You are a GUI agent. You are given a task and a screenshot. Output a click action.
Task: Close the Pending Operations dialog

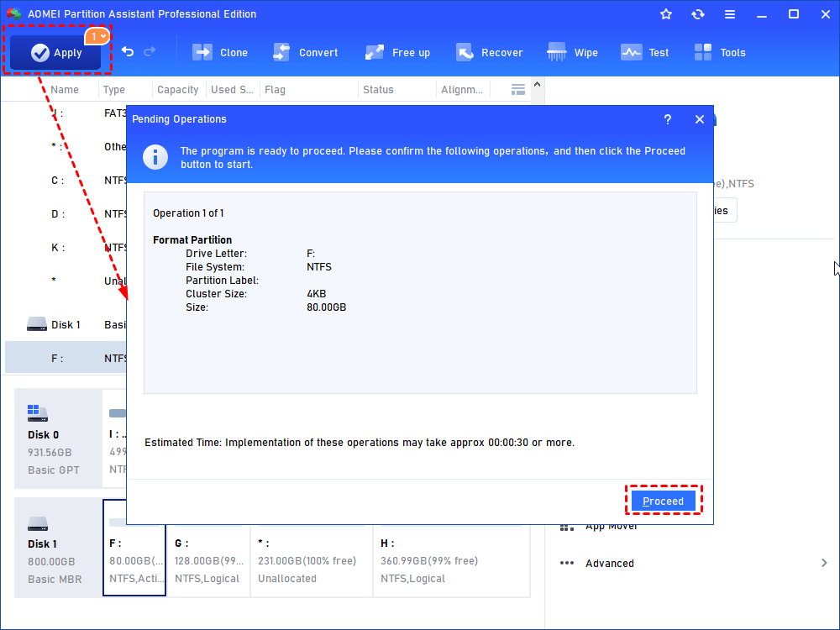point(700,119)
